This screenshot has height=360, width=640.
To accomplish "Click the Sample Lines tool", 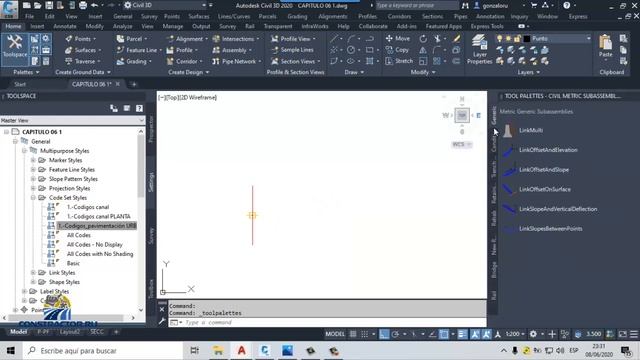I will [292, 50].
